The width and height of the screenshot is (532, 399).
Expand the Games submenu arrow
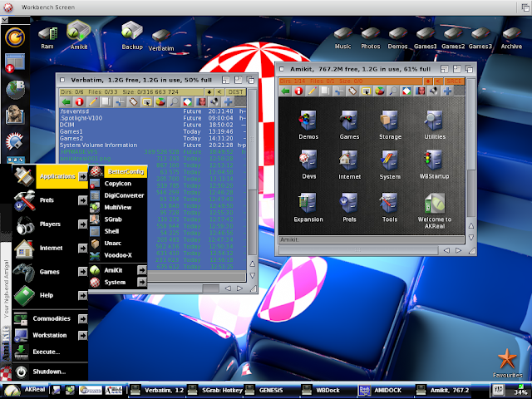click(x=83, y=272)
